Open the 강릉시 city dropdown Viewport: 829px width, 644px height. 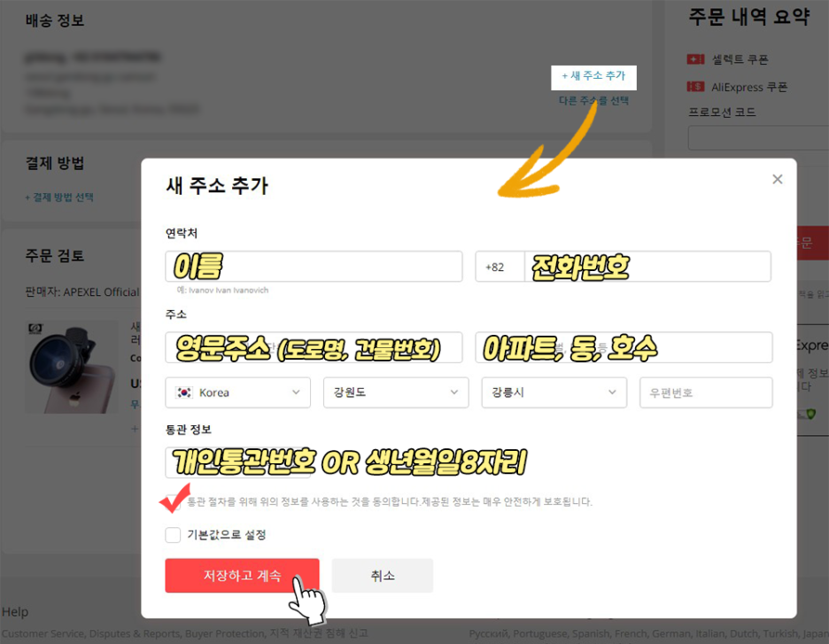click(x=554, y=392)
